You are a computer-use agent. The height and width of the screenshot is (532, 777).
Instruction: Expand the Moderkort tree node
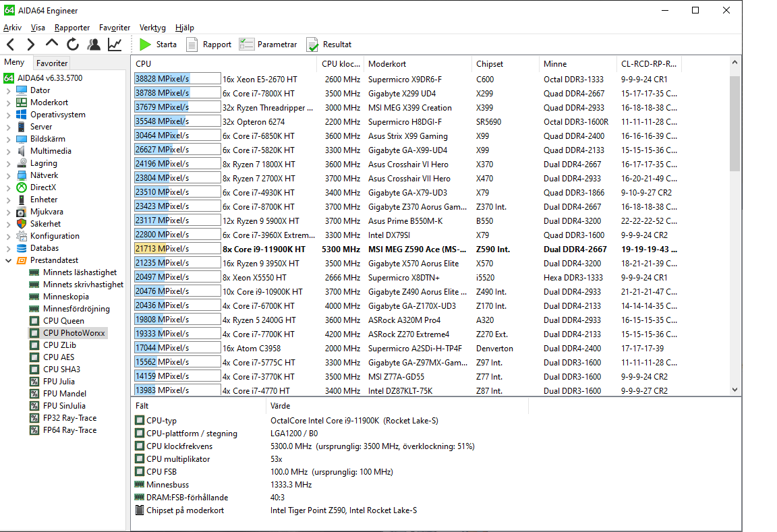tap(8, 102)
